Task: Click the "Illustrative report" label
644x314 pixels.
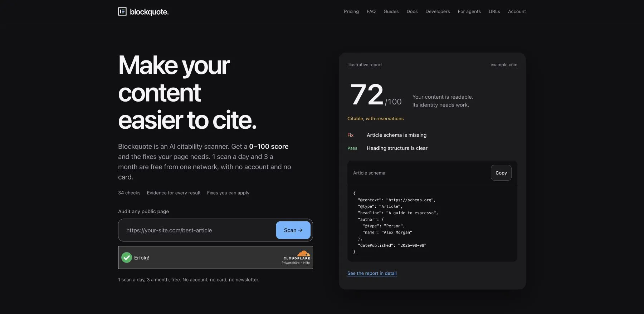Action: (x=365, y=65)
